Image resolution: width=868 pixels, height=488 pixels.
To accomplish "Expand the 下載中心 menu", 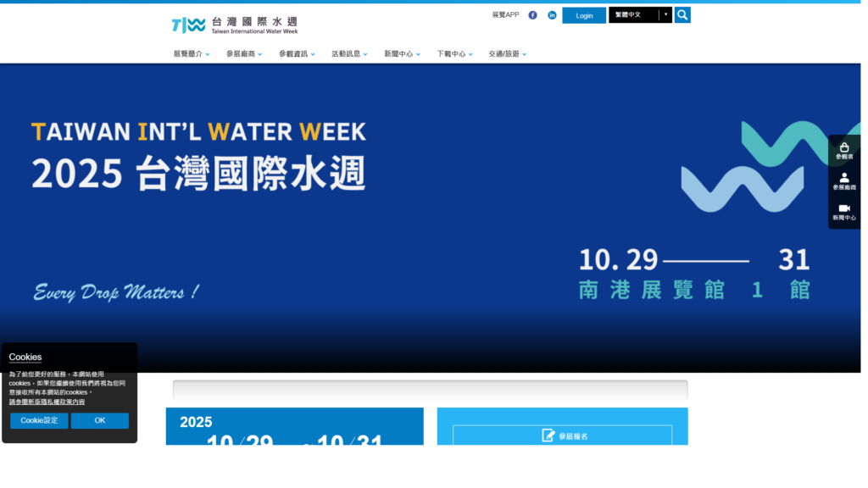I will (454, 53).
